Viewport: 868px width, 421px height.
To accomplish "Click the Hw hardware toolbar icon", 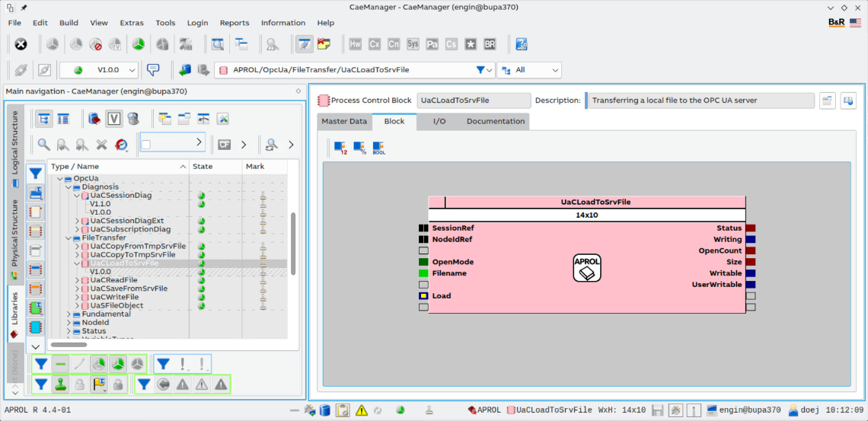I will pos(355,44).
